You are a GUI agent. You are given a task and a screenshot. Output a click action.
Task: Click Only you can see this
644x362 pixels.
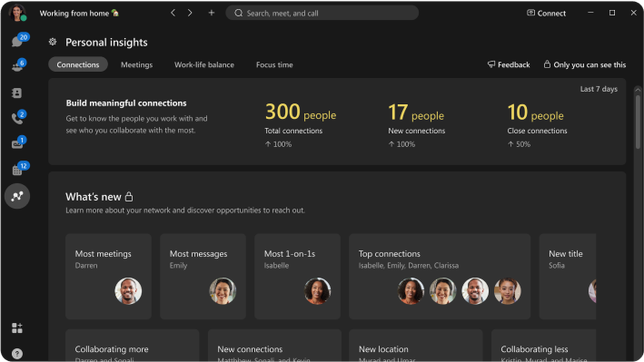pyautogui.click(x=584, y=64)
